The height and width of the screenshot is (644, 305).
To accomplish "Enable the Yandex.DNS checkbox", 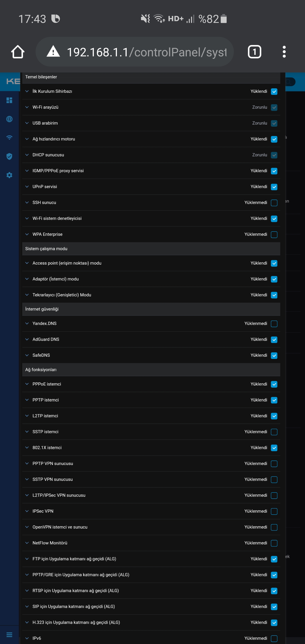I will [274, 324].
